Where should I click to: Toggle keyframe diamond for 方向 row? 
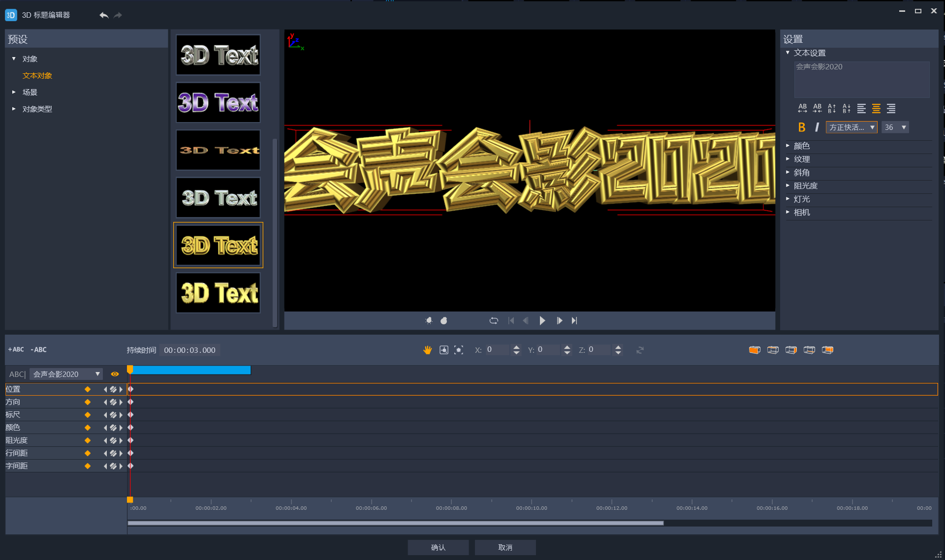(88, 402)
